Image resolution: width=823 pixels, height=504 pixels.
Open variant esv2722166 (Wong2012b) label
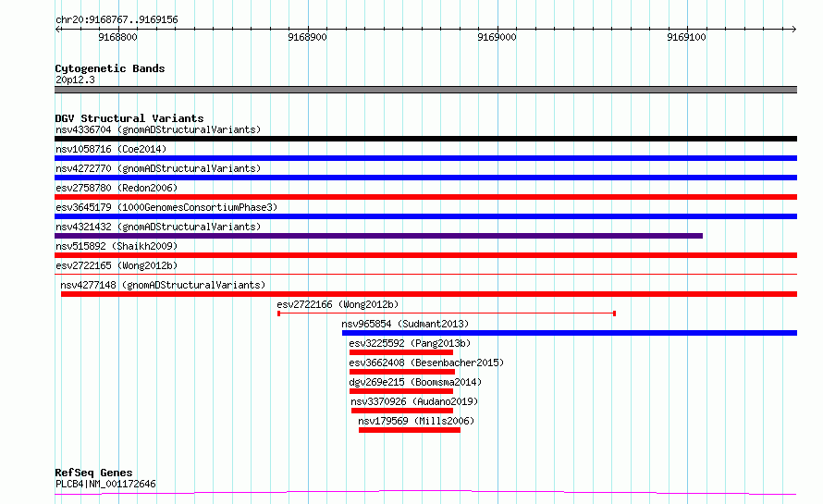click(338, 304)
